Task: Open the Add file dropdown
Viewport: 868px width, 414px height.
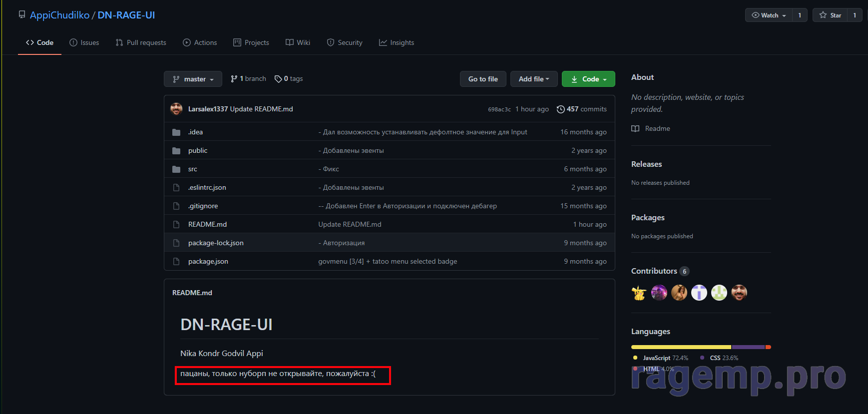Action: [x=533, y=79]
